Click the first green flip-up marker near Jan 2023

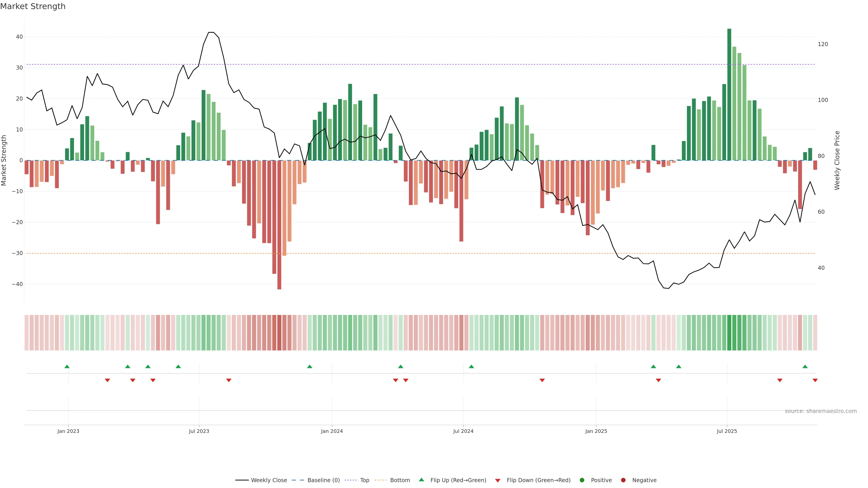pyautogui.click(x=67, y=366)
